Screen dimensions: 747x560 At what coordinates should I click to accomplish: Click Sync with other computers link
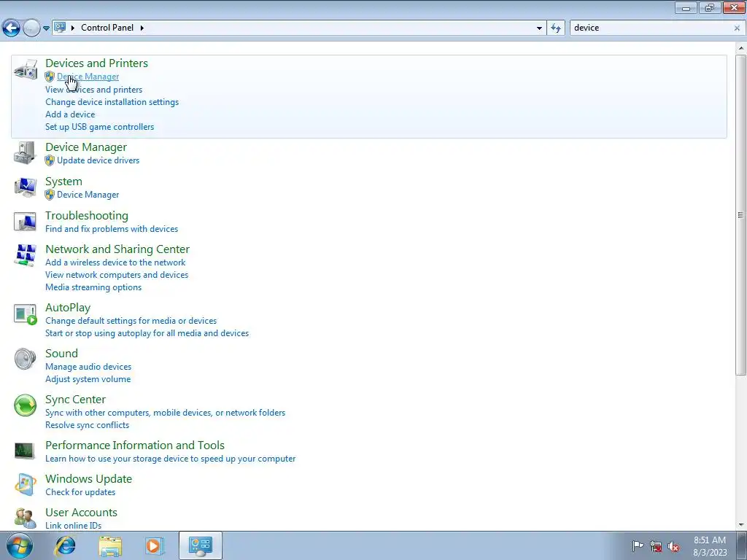coord(166,413)
